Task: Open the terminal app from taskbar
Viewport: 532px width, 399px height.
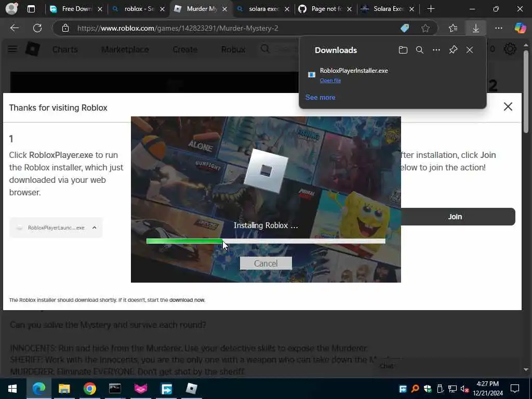Action: [x=115, y=389]
